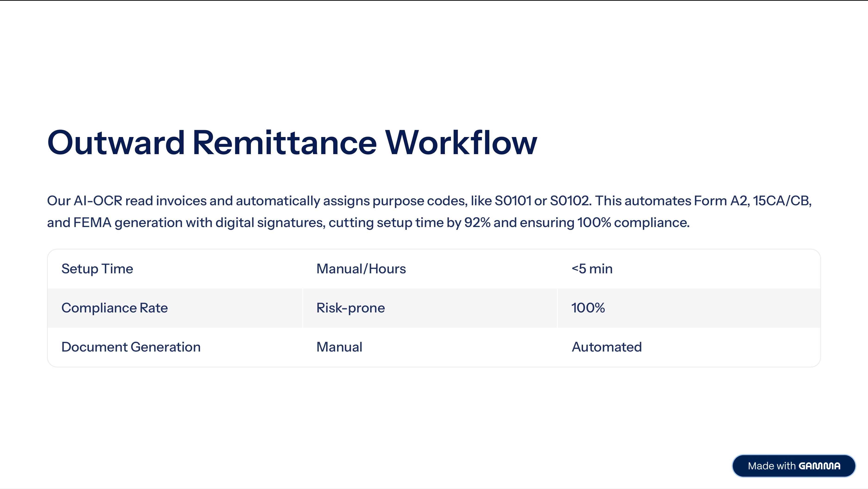Click the 15CA/CB text in paragraph
Image resolution: width=868 pixels, height=489 pixels.
click(781, 201)
